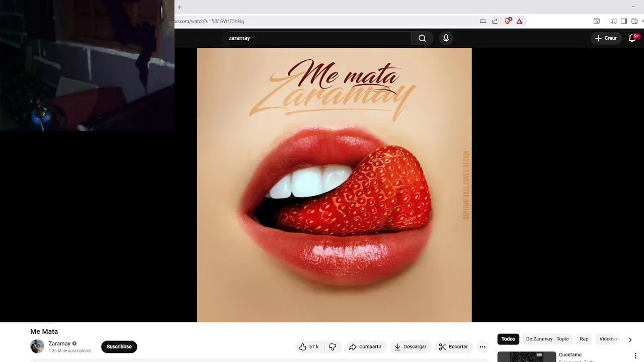Open Brave Shields lion icon
Screen dimensions: 644x362
[x=508, y=21]
